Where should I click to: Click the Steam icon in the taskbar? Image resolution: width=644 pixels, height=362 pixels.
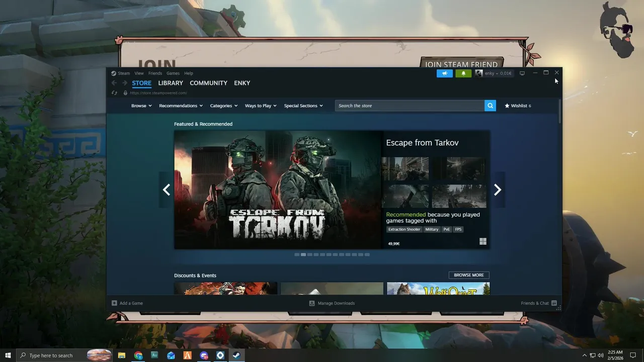[x=236, y=355]
